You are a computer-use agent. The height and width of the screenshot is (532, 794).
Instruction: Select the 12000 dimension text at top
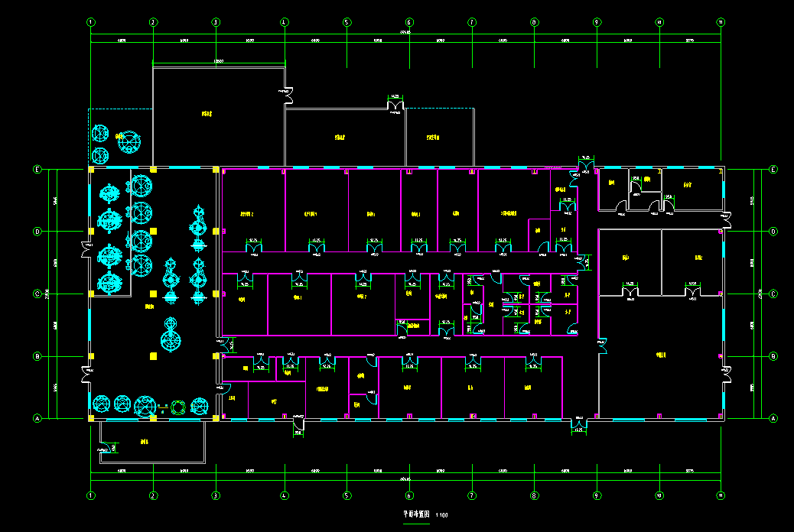pos(219,60)
